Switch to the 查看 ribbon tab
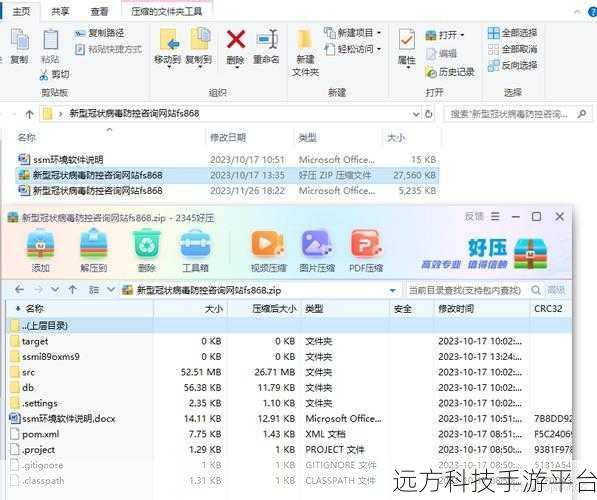Viewport: 597px width, 500px height. [99, 11]
